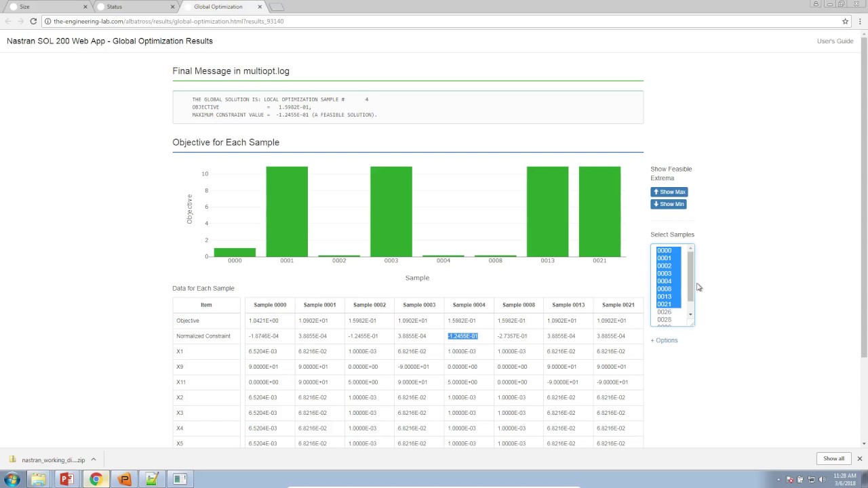Open the nastran_working_di...zip download item
Screen dimensions: 868x488
(47, 460)
